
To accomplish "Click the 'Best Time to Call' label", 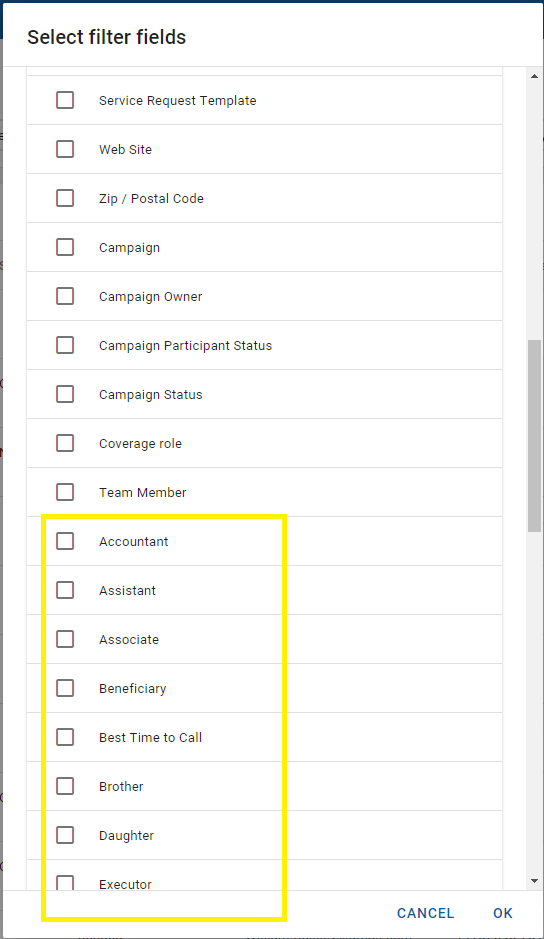I will pyautogui.click(x=150, y=738).
